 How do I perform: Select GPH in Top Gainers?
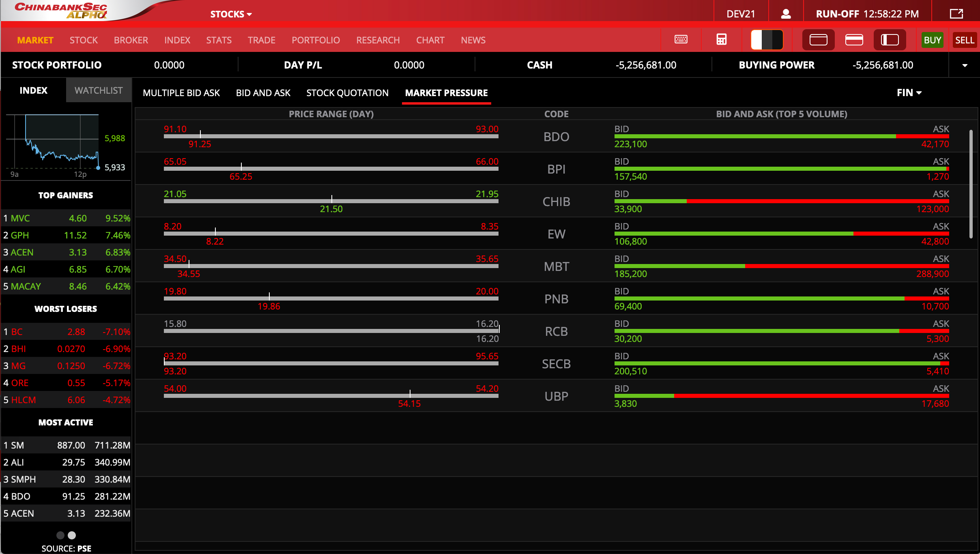(67, 235)
